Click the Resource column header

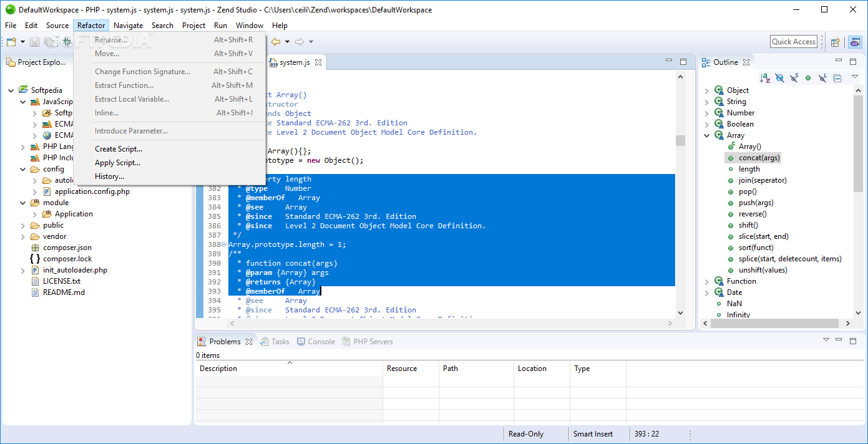(x=411, y=369)
